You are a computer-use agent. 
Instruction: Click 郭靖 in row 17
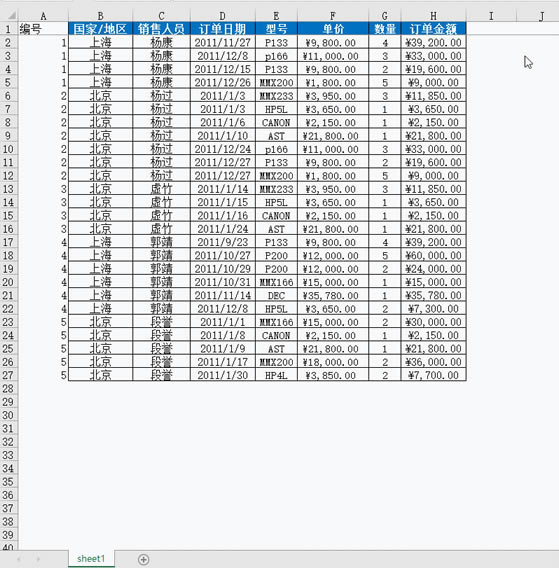(x=161, y=242)
